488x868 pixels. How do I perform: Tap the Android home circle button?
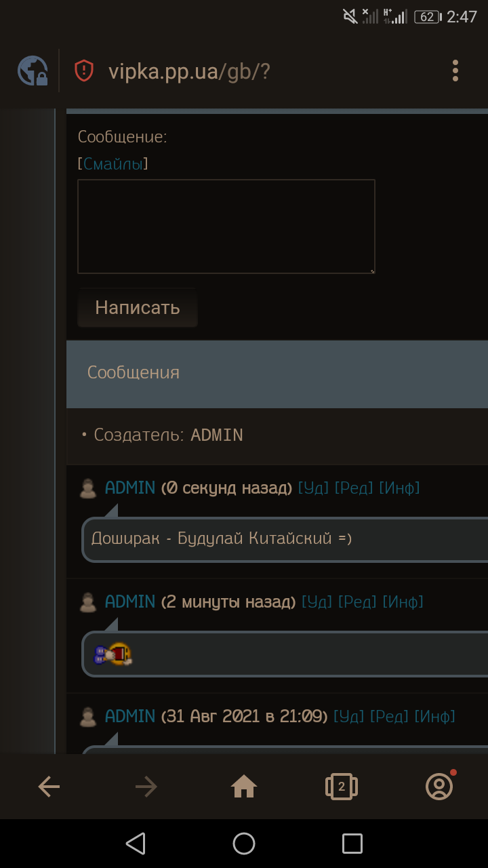click(244, 844)
